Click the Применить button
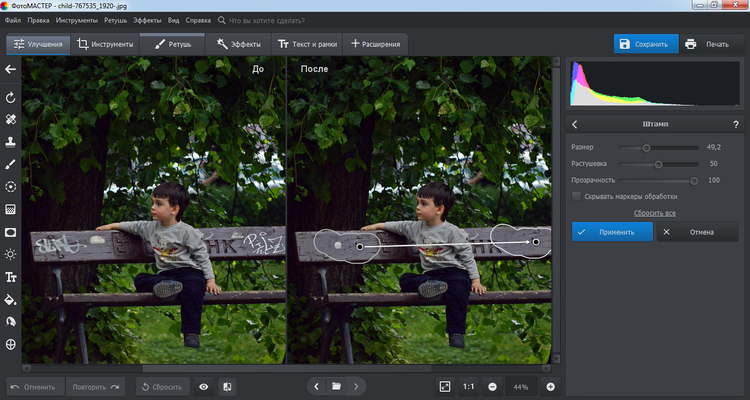 pyautogui.click(x=610, y=232)
